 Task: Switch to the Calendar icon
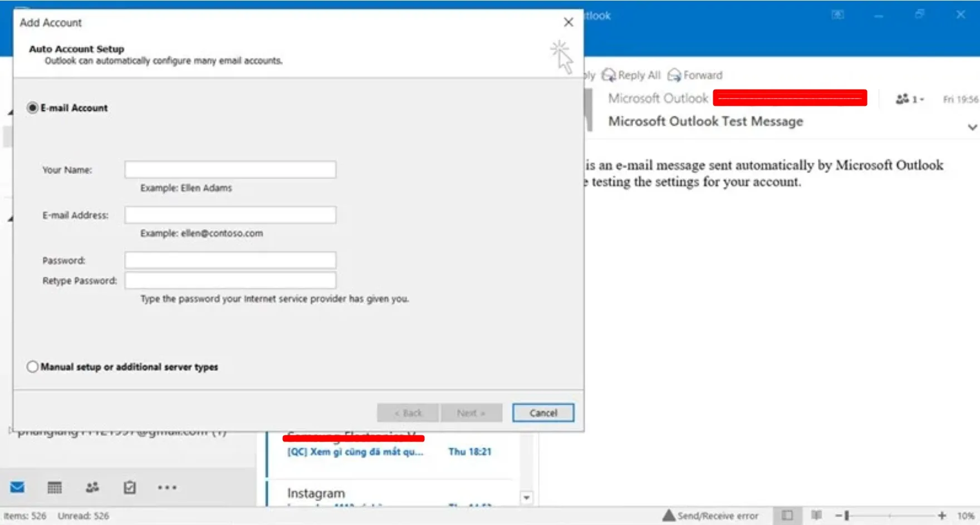pos(55,487)
